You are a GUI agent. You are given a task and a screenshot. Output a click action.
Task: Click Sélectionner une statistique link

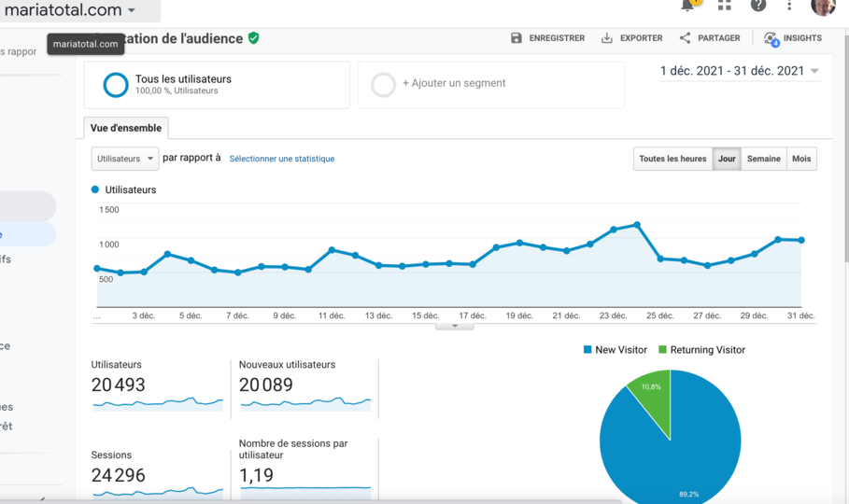pyautogui.click(x=281, y=159)
